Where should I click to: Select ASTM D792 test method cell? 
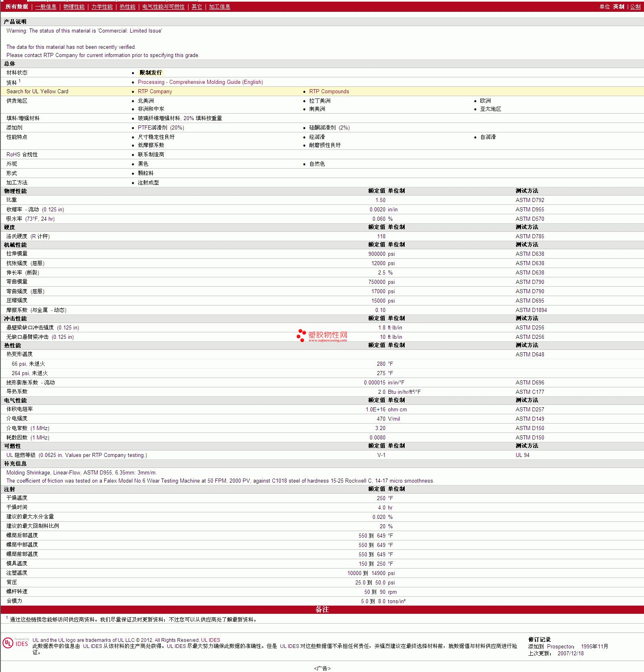click(x=530, y=200)
